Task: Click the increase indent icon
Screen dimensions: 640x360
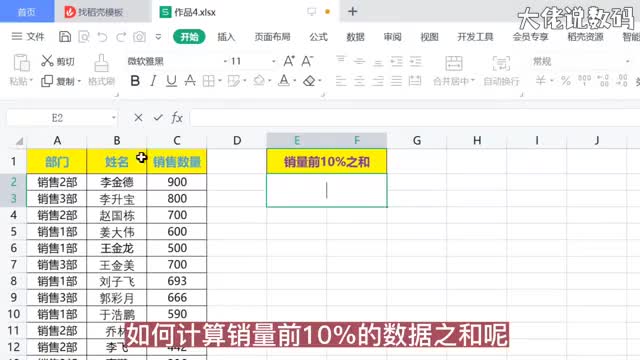Action: tap(416, 61)
